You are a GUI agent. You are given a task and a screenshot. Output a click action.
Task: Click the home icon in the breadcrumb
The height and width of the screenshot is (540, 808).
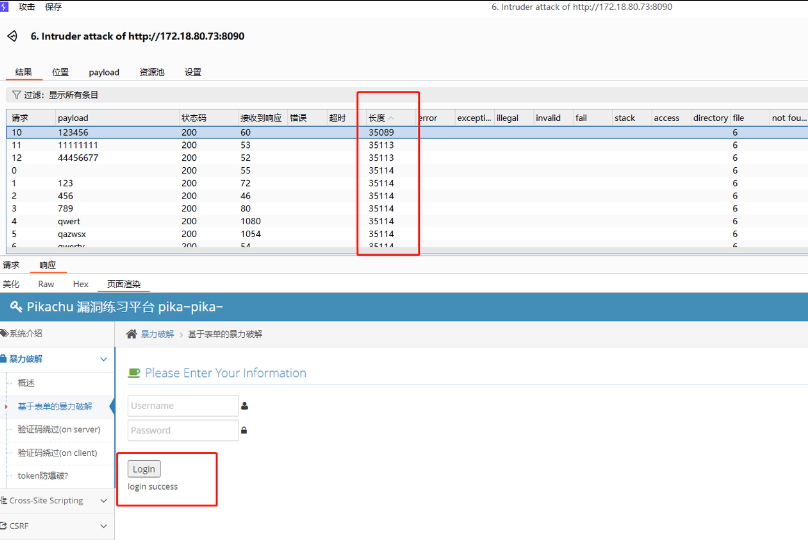click(131, 334)
